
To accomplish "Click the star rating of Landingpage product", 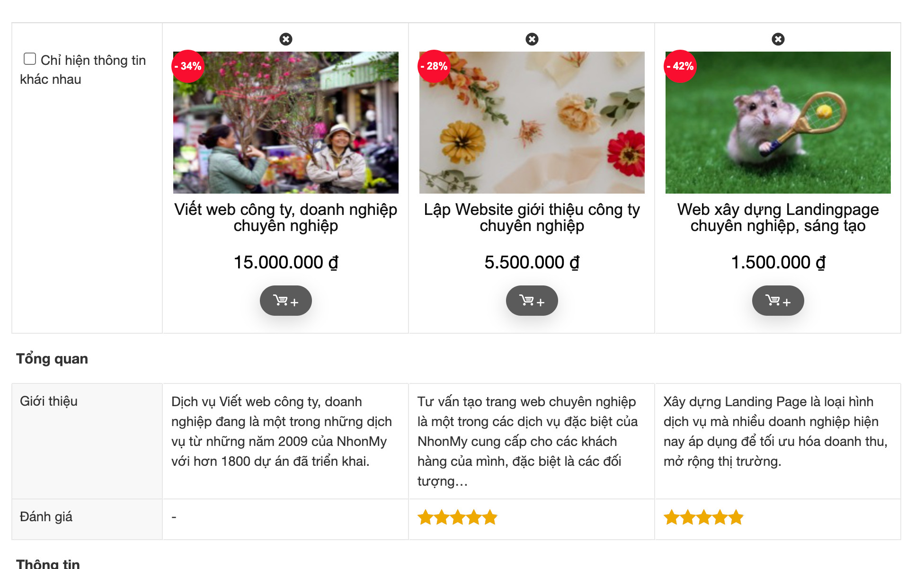I will pyautogui.click(x=703, y=517).
